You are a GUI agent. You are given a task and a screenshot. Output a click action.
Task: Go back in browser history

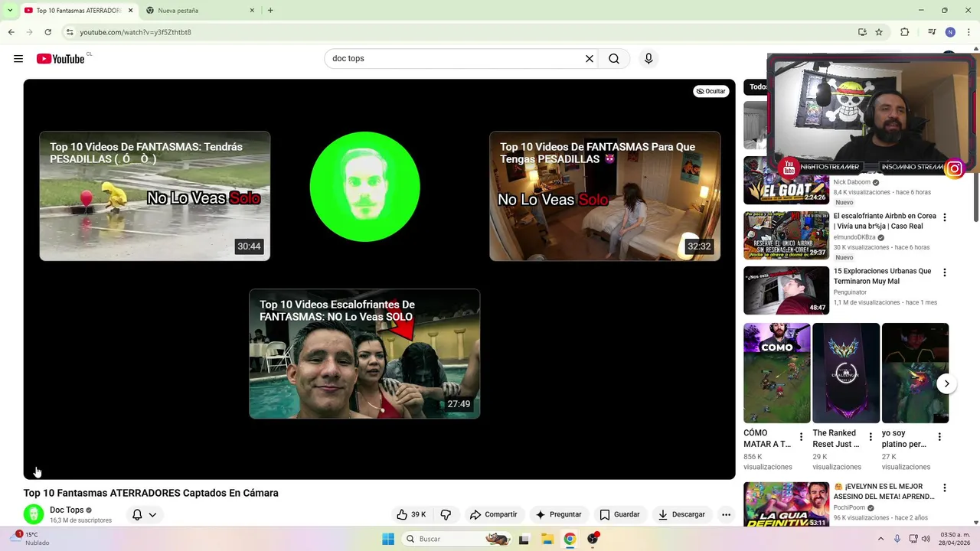[11, 32]
